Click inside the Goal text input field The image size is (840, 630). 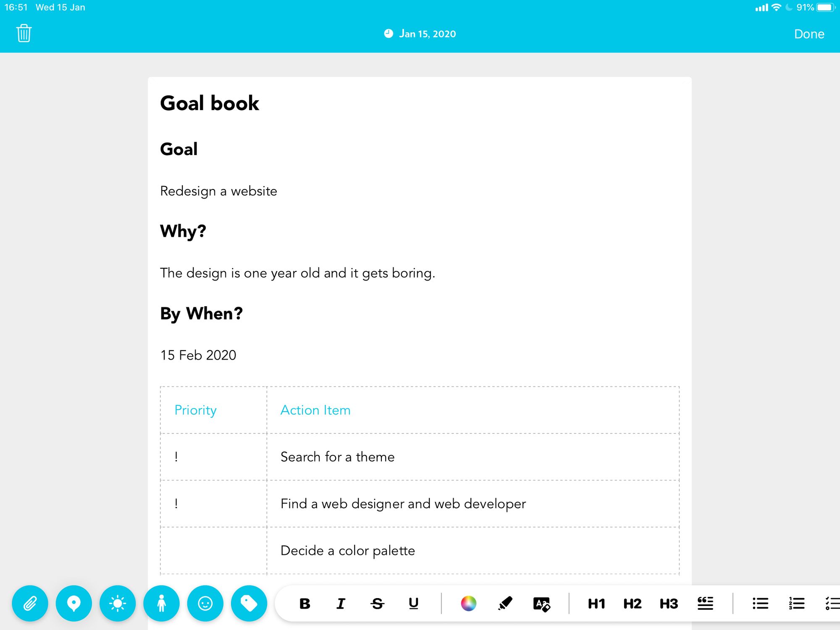click(218, 191)
